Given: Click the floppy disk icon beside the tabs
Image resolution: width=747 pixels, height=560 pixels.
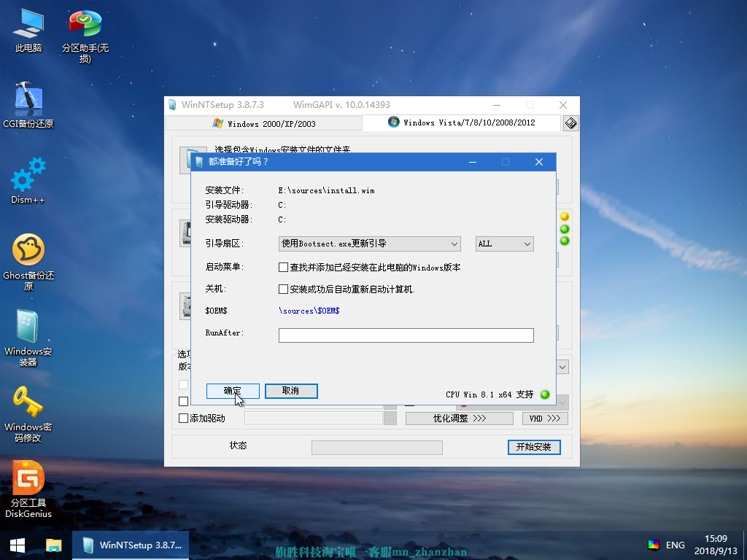Looking at the screenshot, I should (572, 122).
